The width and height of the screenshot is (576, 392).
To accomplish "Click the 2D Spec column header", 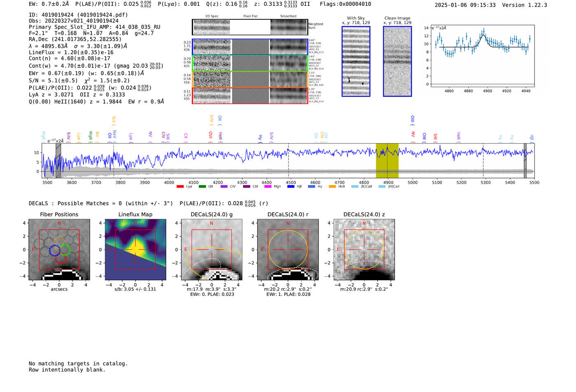I will point(212,16).
